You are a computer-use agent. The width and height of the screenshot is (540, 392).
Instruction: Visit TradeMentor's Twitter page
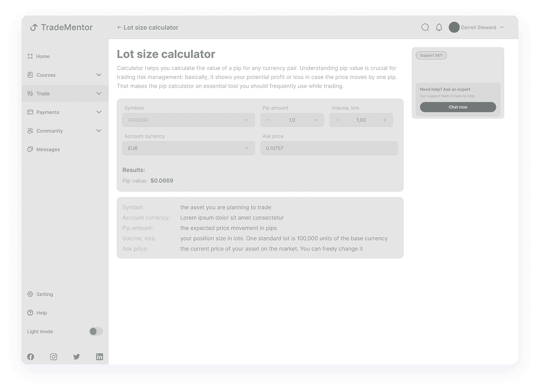tap(76, 357)
